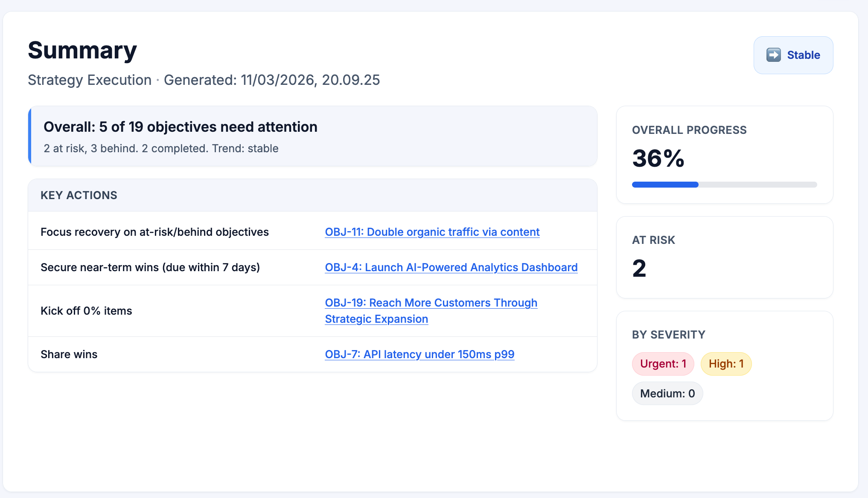
Task: Open OBJ-11 Double organic traffic link
Action: coord(432,232)
